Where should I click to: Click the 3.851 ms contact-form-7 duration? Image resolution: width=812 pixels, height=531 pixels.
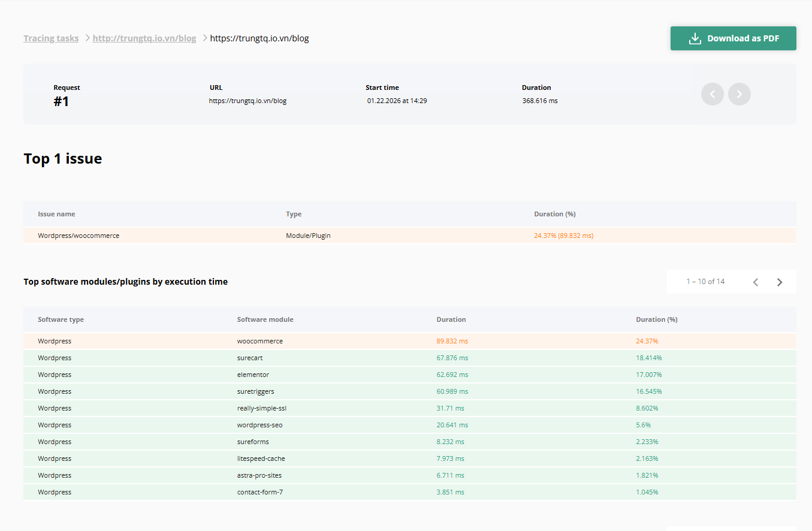(451, 492)
